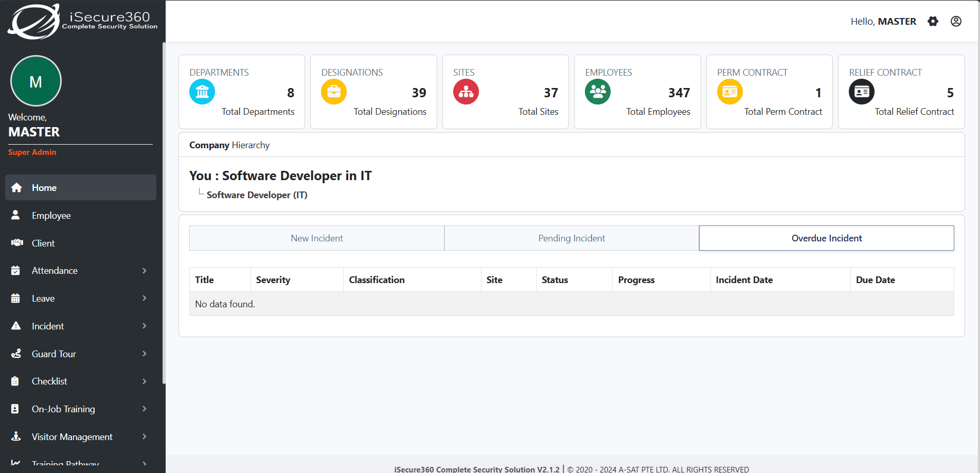Click the iSecure360 logo
This screenshot has height=473, width=980.
82,22
